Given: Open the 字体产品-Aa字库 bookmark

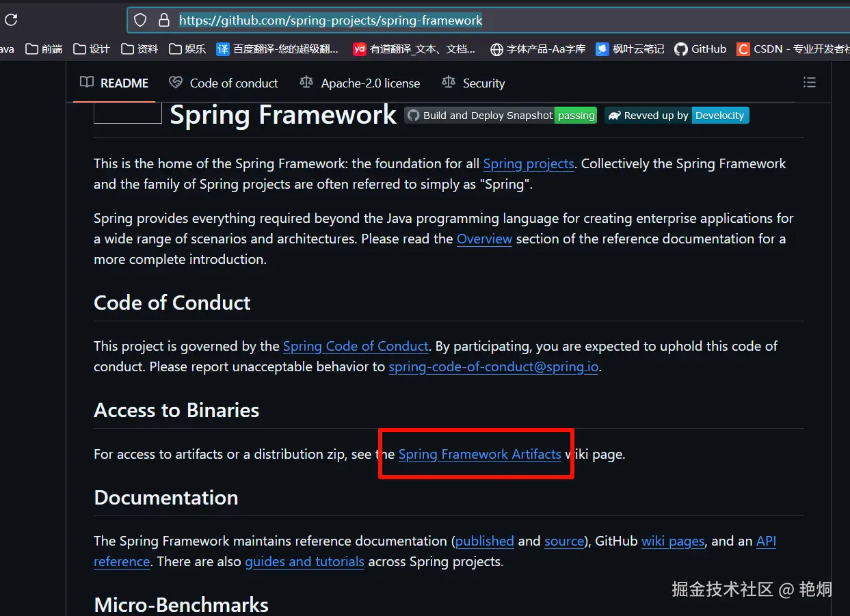Looking at the screenshot, I should point(538,49).
